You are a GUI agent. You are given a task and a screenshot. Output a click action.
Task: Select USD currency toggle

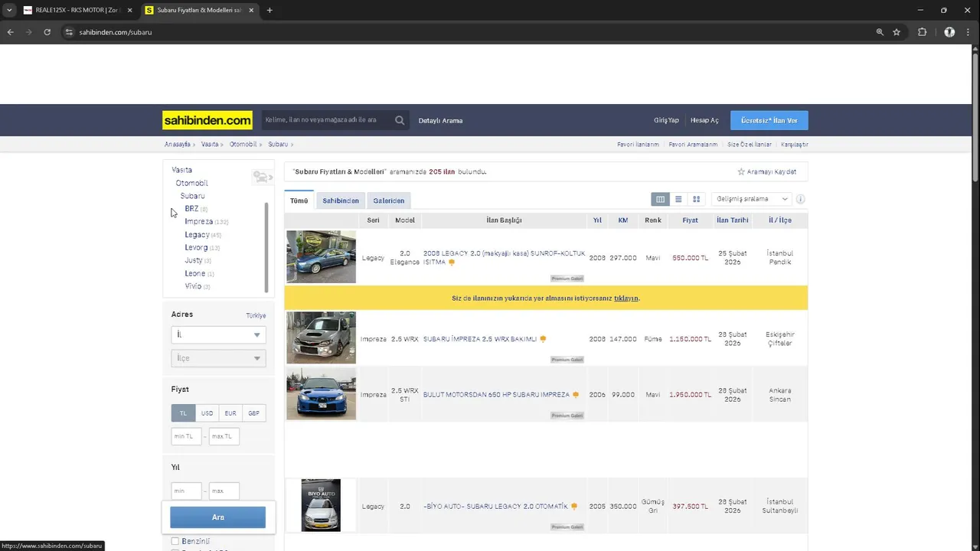point(207,413)
